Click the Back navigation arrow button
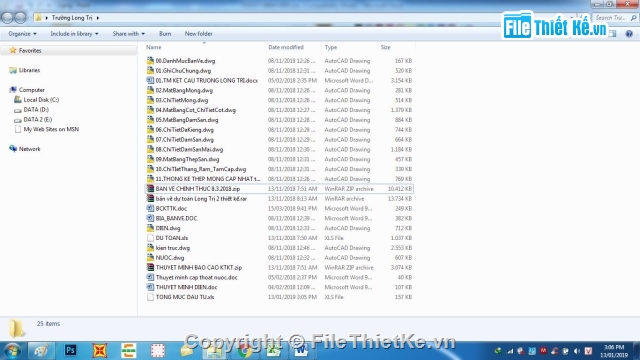 tap(7, 18)
